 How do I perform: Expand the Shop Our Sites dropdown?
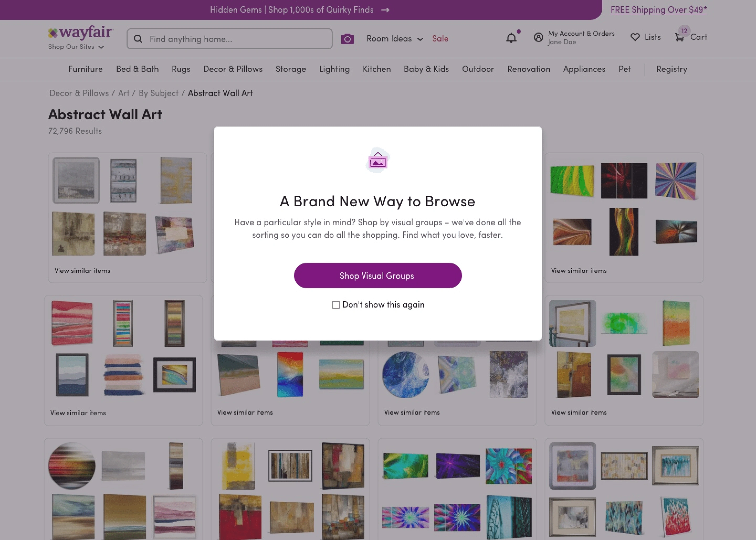76,47
